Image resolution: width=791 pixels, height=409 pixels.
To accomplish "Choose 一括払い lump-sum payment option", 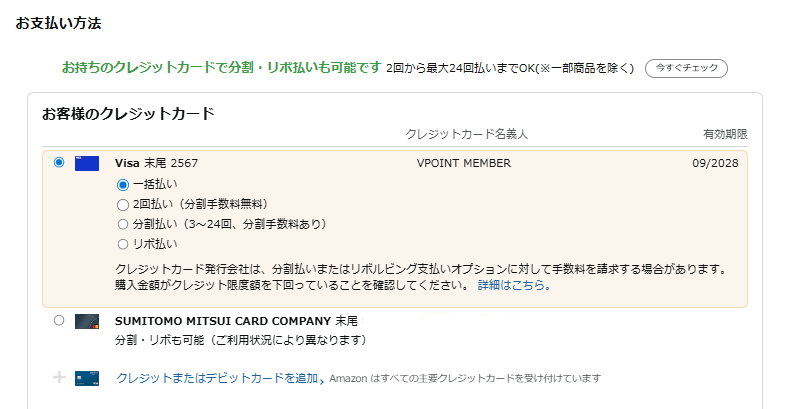I will point(123,185).
